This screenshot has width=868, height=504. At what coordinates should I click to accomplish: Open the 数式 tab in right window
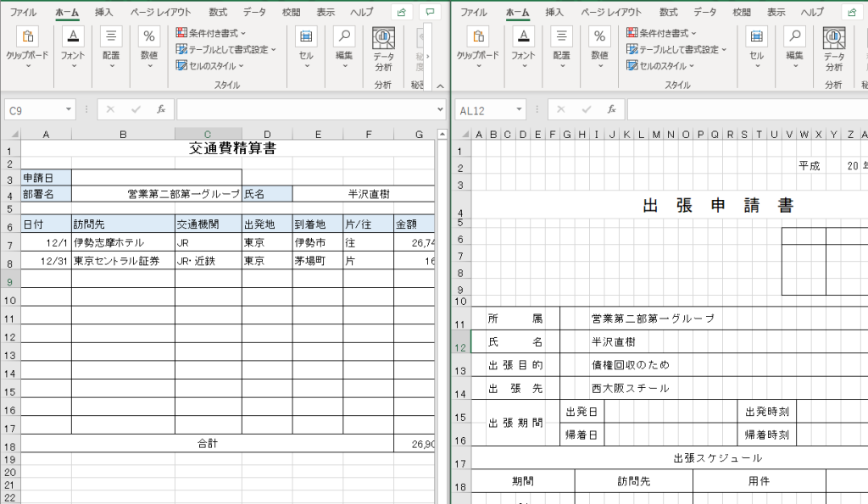click(x=669, y=13)
